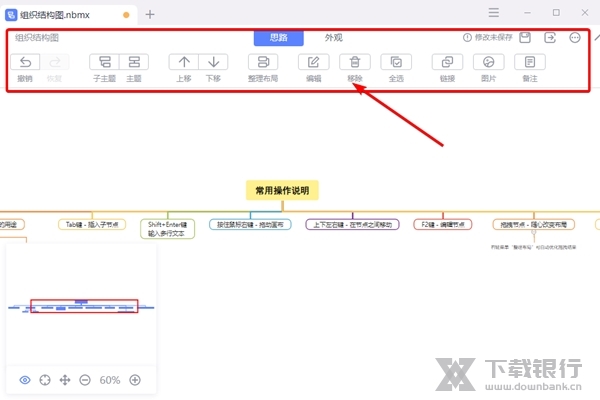Select the 上下左右键 node

click(x=352, y=224)
